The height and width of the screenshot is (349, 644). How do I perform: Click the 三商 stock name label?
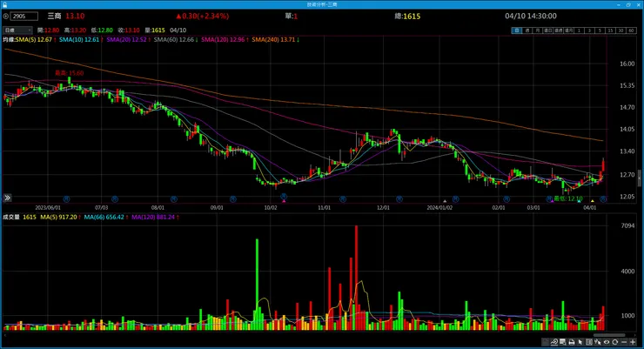[54, 16]
